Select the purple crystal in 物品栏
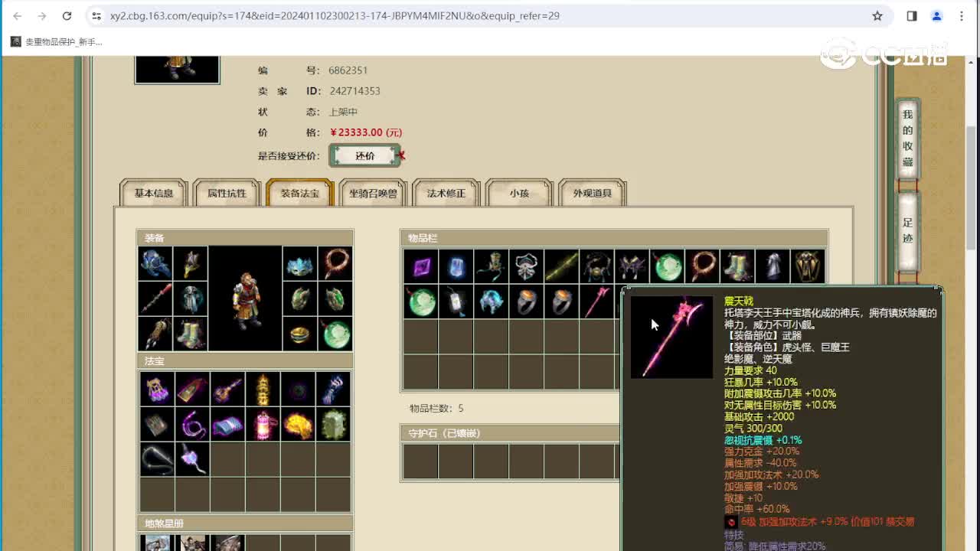 click(420, 266)
